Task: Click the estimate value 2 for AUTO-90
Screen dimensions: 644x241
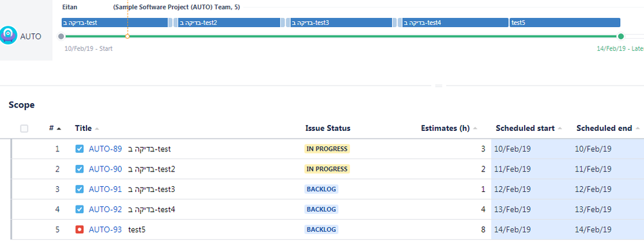Action: coord(483,169)
